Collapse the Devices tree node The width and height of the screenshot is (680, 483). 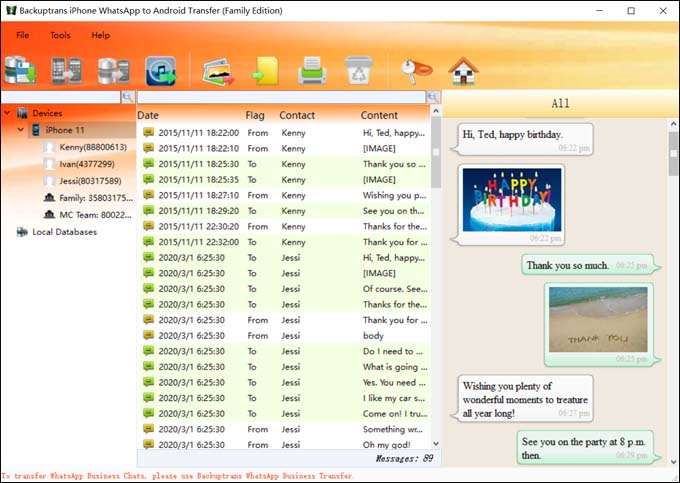point(7,113)
